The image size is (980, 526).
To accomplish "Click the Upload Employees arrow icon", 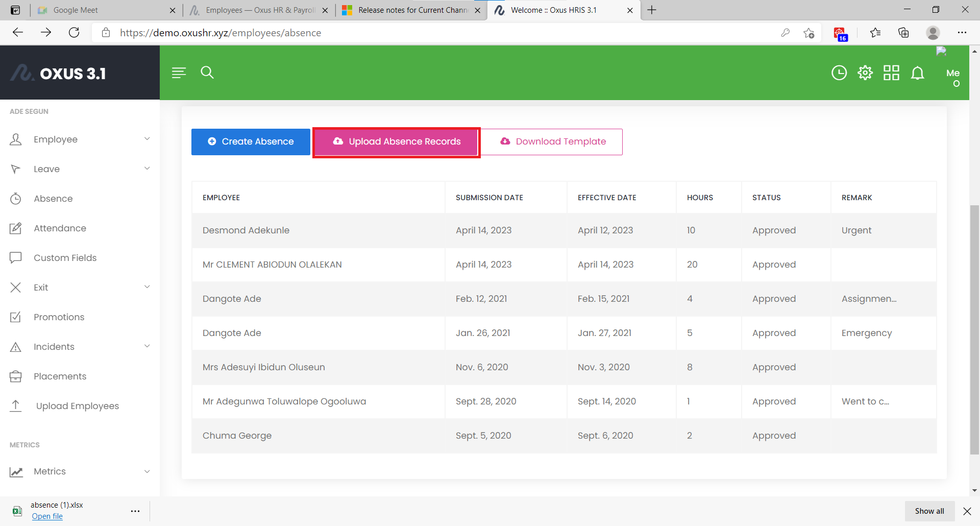I will 16,406.
